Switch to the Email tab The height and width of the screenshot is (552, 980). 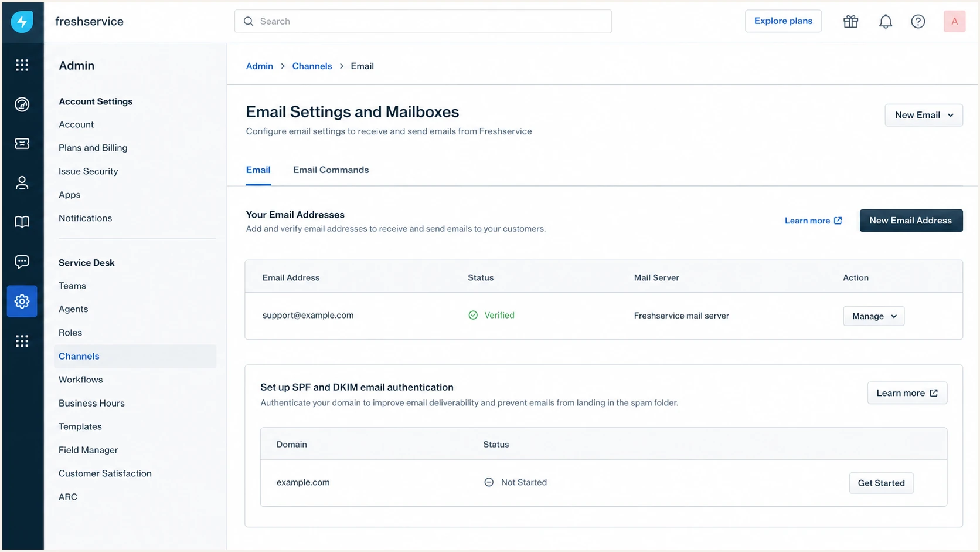click(x=258, y=170)
